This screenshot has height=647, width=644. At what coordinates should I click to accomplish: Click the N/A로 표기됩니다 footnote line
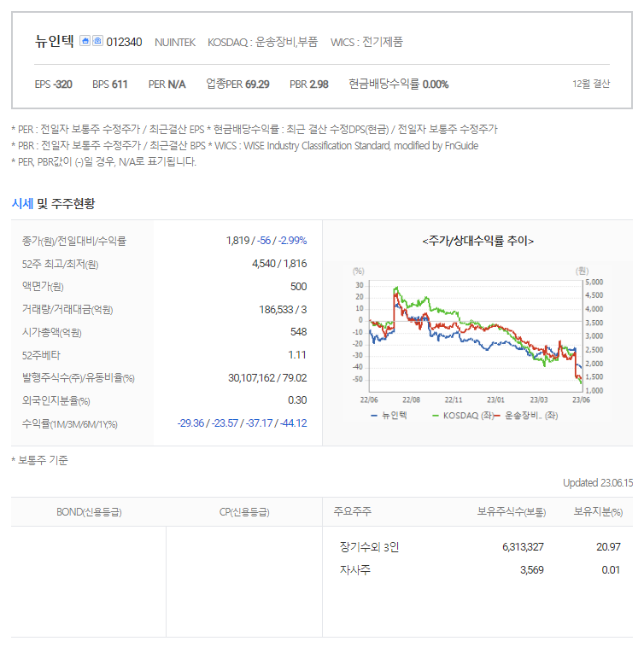coord(103,162)
